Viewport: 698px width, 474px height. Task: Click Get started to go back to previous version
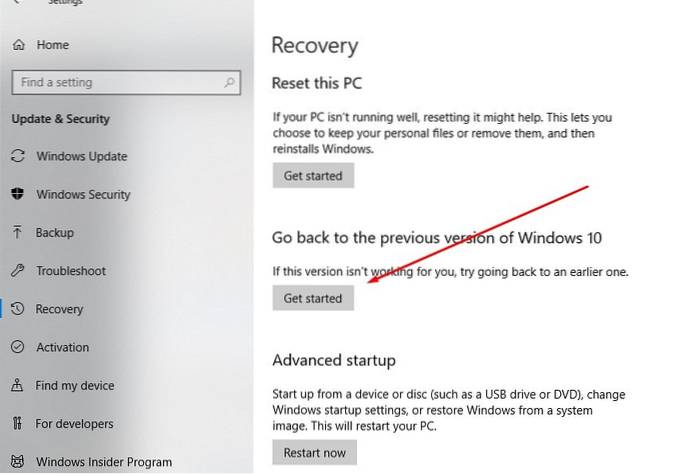coord(313,298)
